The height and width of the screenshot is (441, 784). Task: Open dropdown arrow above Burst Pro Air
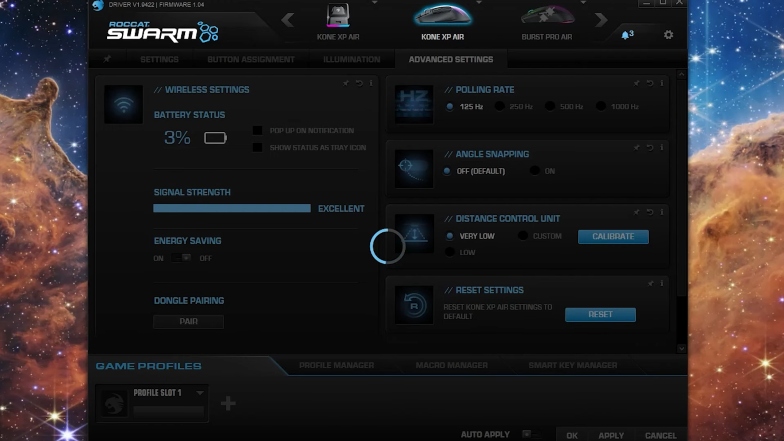[x=584, y=3]
